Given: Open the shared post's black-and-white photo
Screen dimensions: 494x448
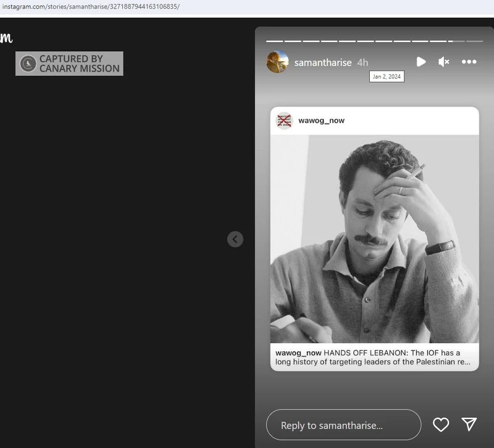Looking at the screenshot, I should tap(374, 239).
